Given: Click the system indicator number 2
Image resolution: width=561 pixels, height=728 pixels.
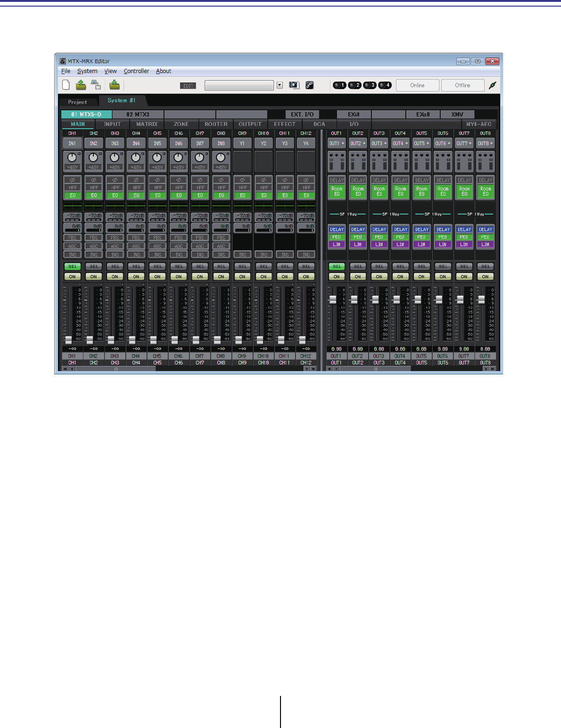Looking at the screenshot, I should pos(355,85).
